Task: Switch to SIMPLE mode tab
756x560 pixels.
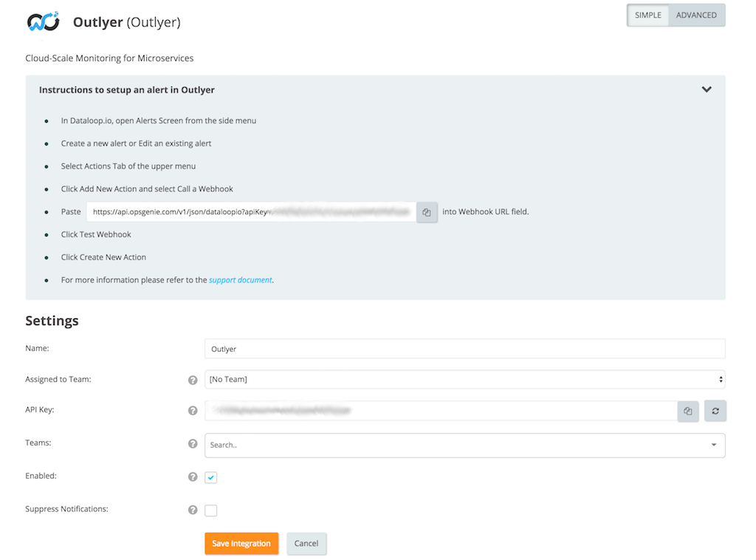Action: click(647, 15)
